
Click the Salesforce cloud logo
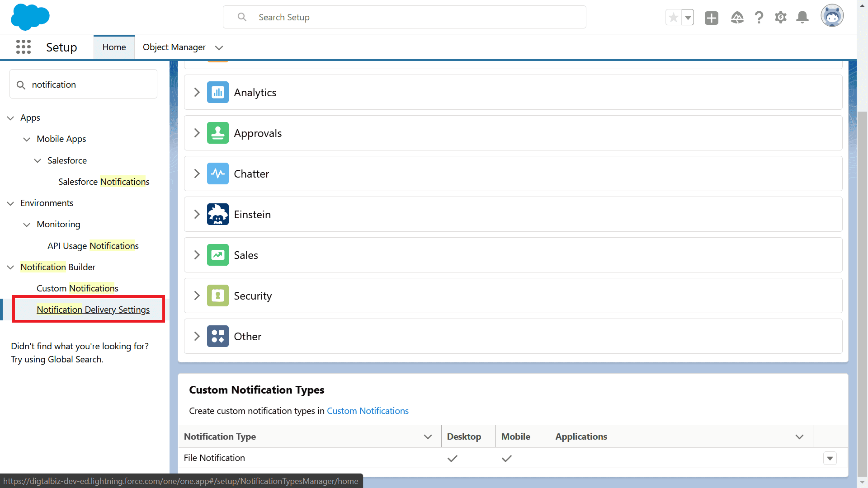click(x=30, y=17)
